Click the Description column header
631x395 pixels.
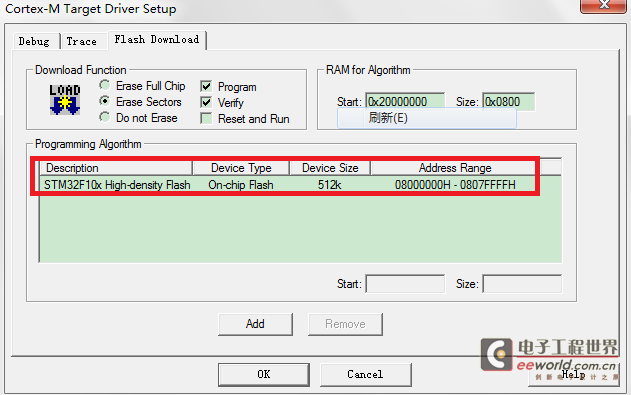point(116,168)
